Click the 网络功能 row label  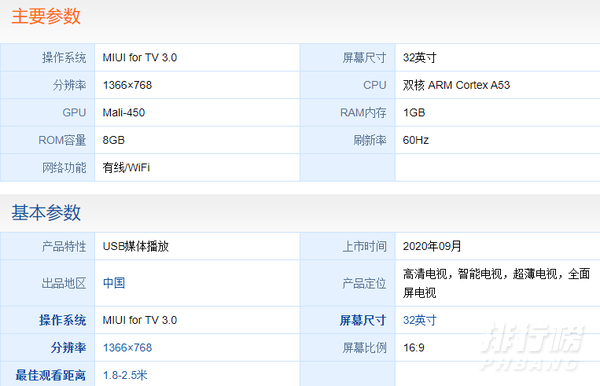(64, 168)
